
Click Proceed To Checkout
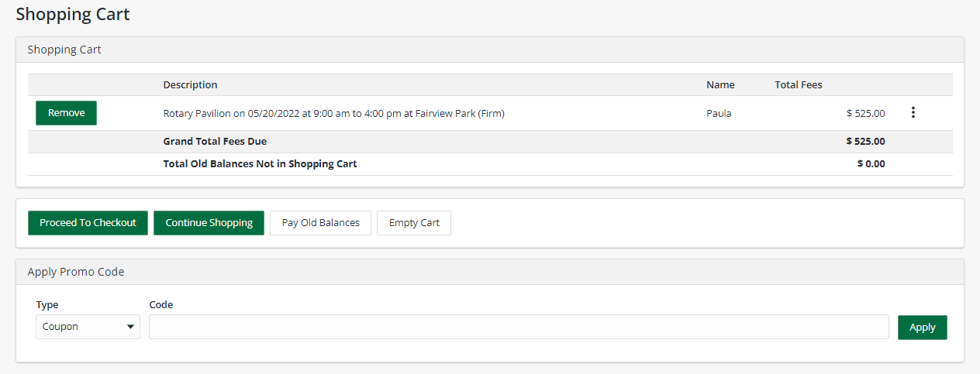[x=88, y=223]
